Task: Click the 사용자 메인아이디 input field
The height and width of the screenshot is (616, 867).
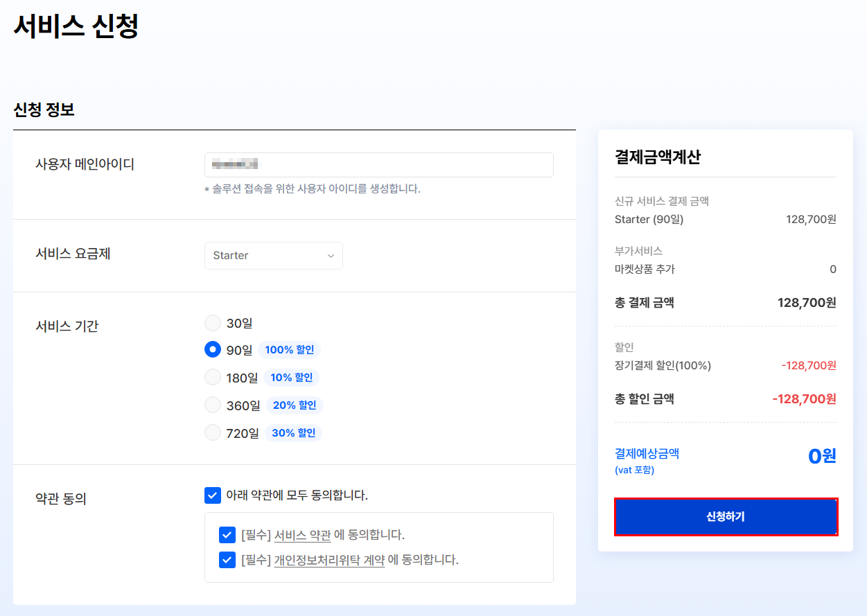Action: pyautogui.click(x=378, y=165)
